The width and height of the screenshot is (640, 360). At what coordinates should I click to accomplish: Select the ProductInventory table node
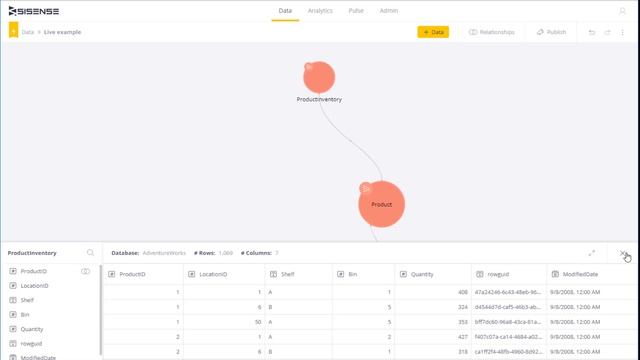pyautogui.click(x=319, y=78)
